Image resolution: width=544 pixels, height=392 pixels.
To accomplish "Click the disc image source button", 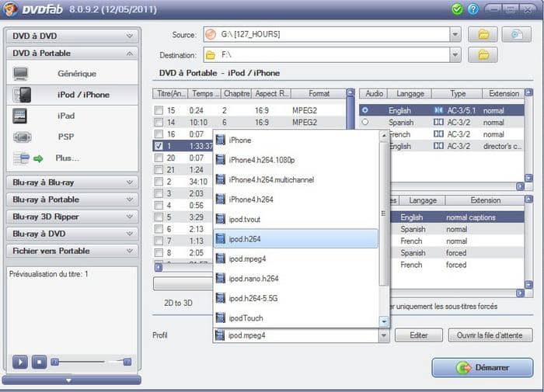I will coord(516,34).
